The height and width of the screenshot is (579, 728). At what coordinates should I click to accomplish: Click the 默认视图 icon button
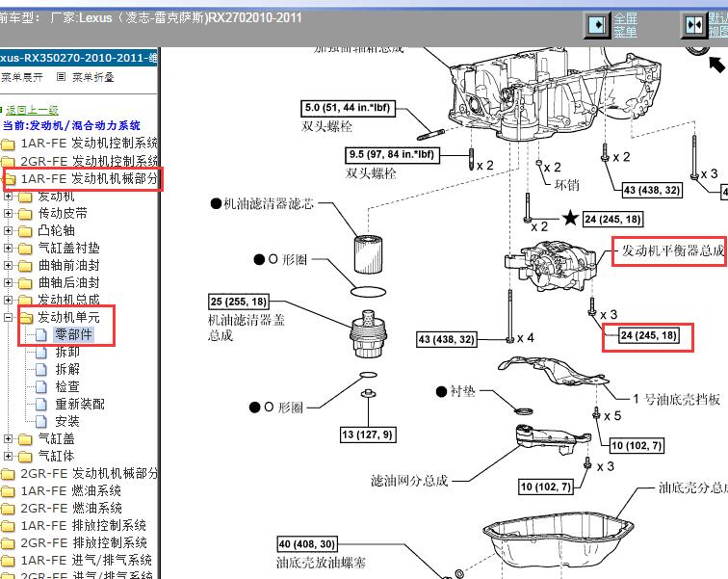694,25
